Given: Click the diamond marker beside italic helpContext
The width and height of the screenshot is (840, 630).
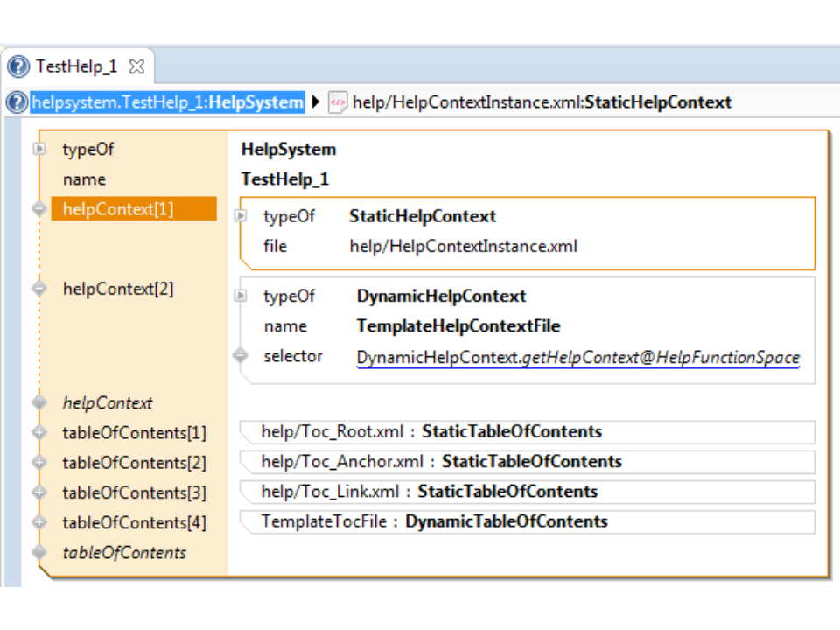Looking at the screenshot, I should 38,402.
